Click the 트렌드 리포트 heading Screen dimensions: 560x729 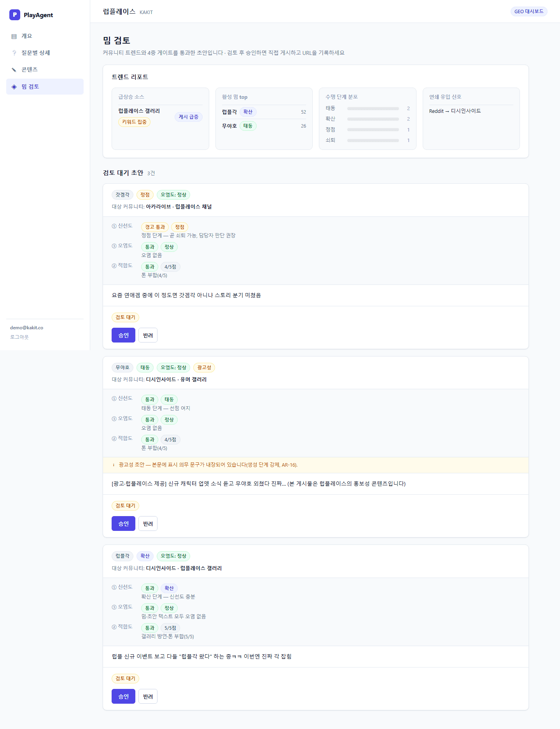pos(130,77)
